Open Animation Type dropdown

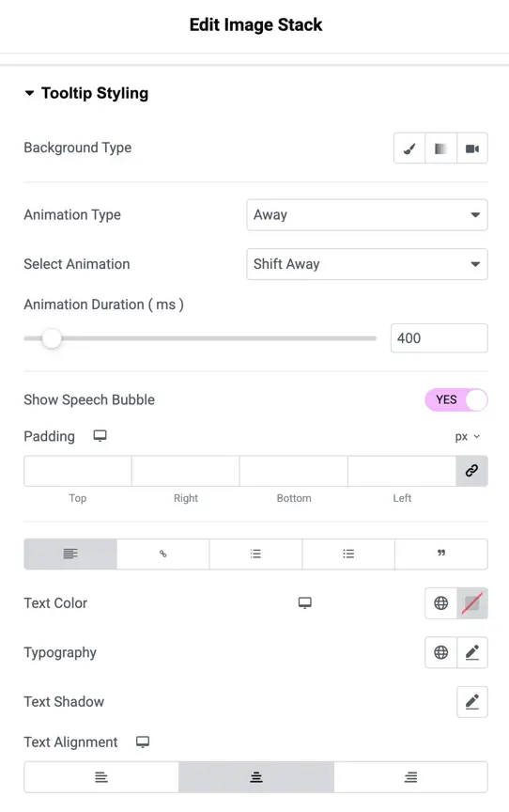(x=367, y=215)
